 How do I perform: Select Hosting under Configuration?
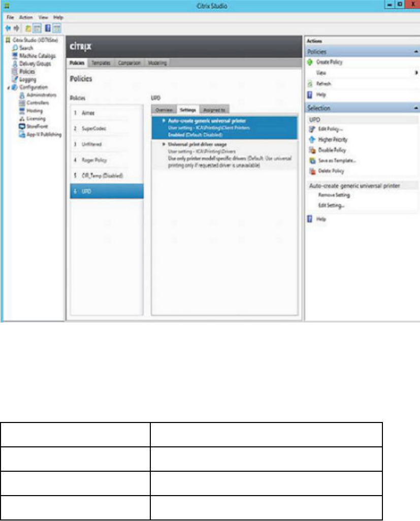click(34, 111)
